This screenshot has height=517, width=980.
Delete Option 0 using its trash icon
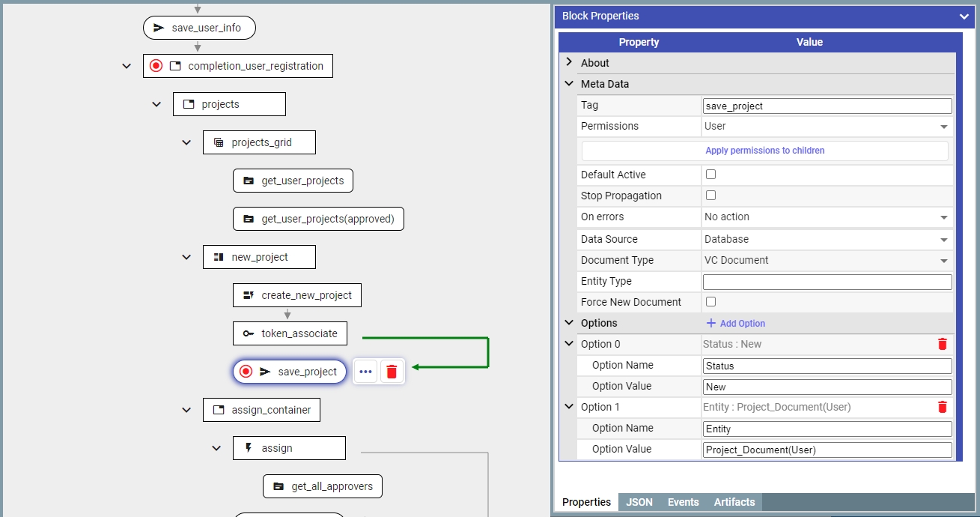click(x=942, y=344)
